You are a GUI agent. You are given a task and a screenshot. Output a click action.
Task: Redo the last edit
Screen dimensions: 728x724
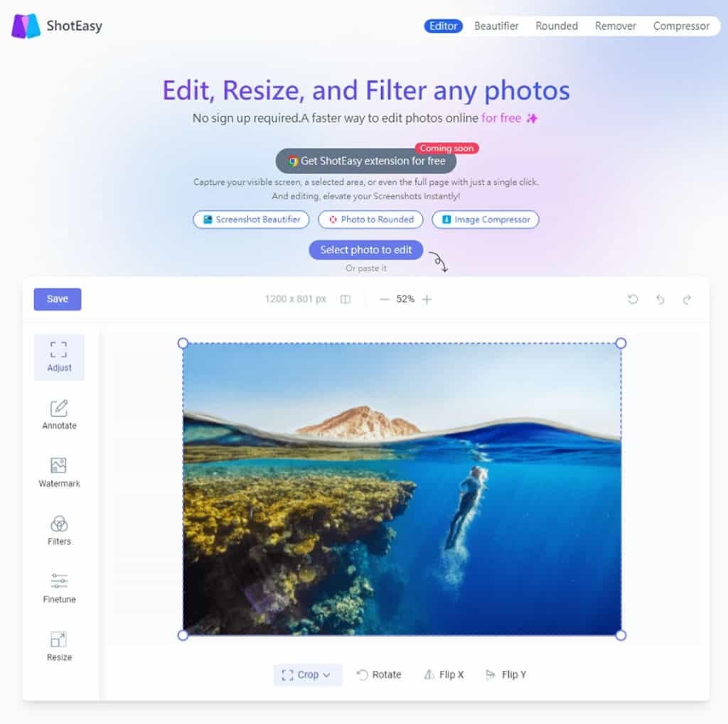point(687,299)
